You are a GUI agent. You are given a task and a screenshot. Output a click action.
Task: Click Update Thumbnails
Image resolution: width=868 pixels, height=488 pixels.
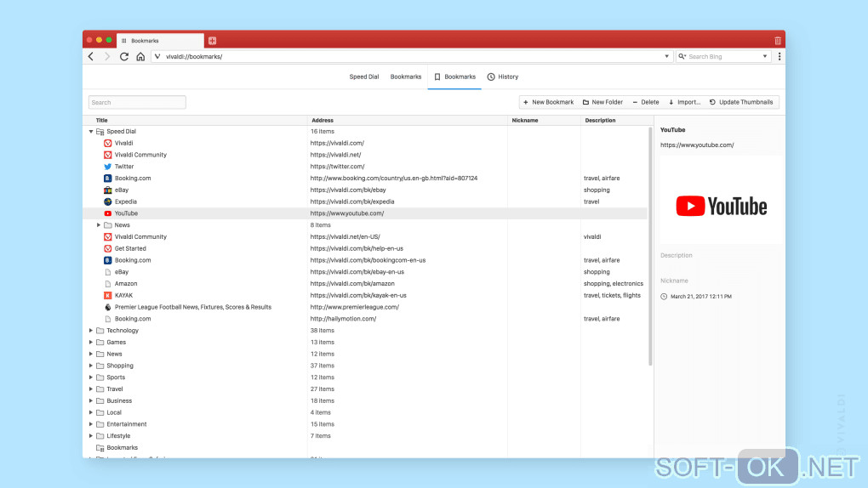[741, 102]
